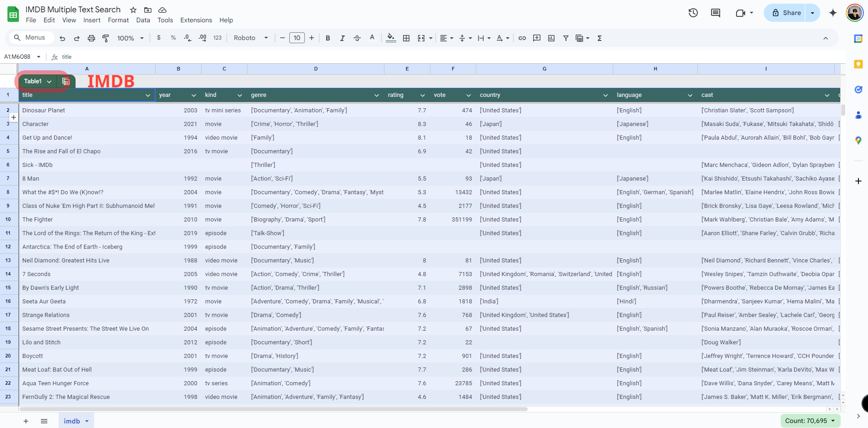Open Calendar in the side panel
This screenshot has height=428, width=868.
[x=858, y=39]
